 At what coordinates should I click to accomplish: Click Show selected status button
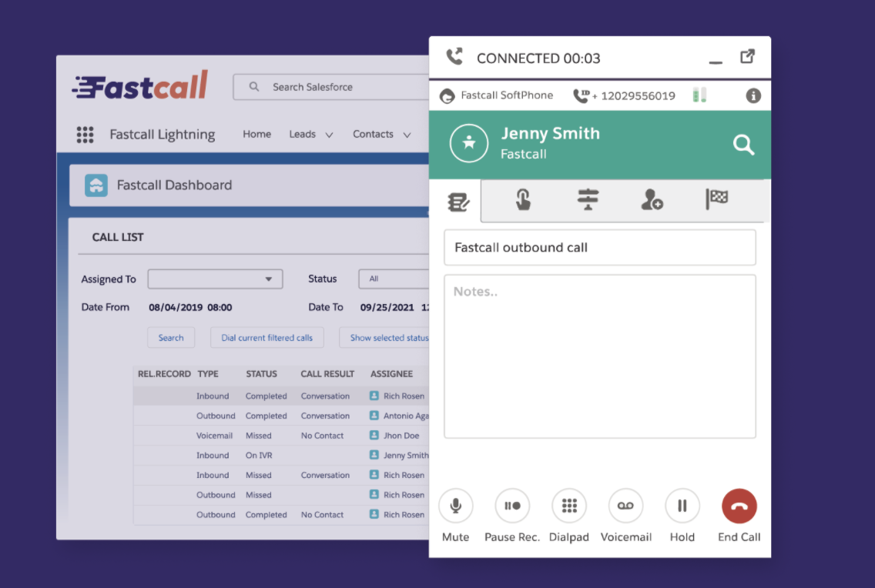(384, 337)
